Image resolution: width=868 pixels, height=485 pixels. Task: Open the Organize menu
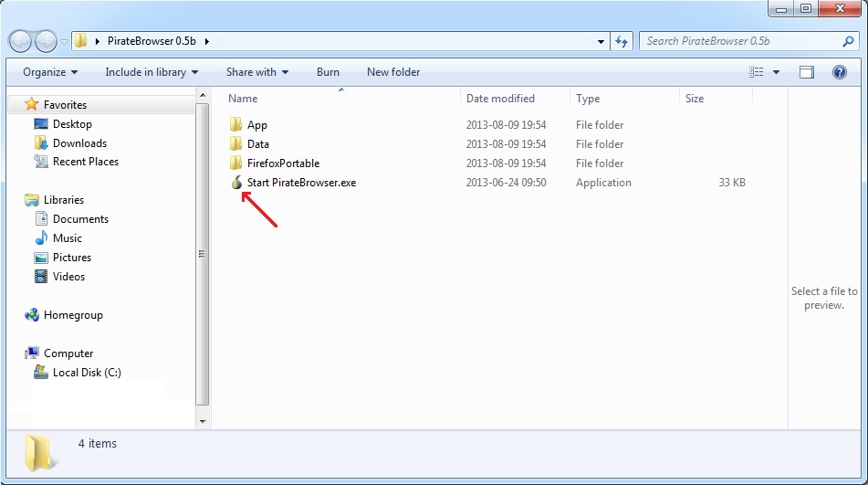[x=50, y=72]
